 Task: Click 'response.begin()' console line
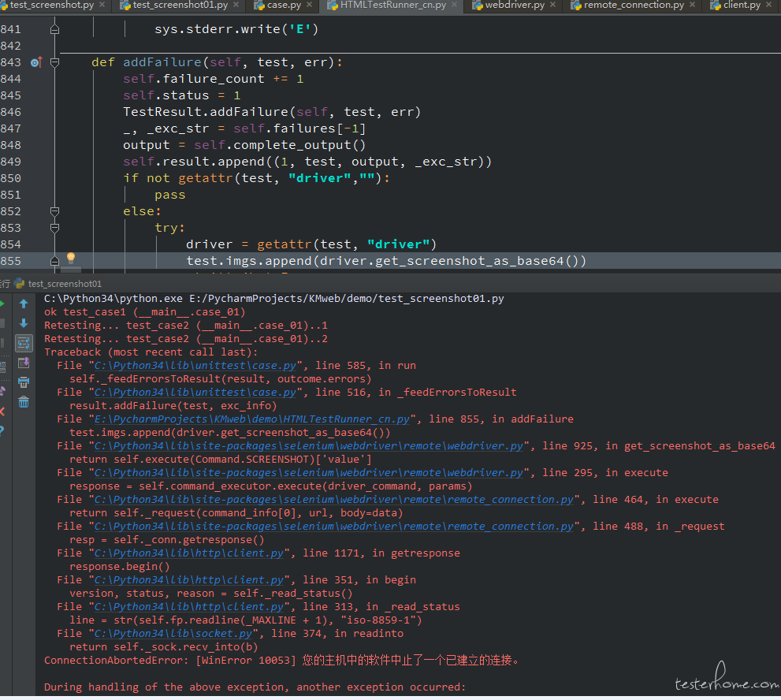pyautogui.click(x=120, y=567)
